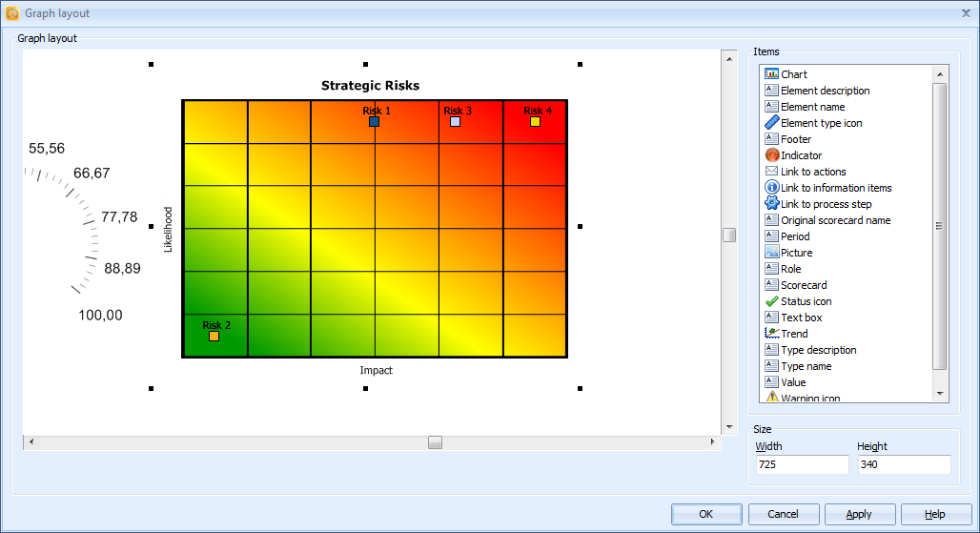Click the top-middle selection handle of chart
980x533 pixels.
click(x=366, y=64)
